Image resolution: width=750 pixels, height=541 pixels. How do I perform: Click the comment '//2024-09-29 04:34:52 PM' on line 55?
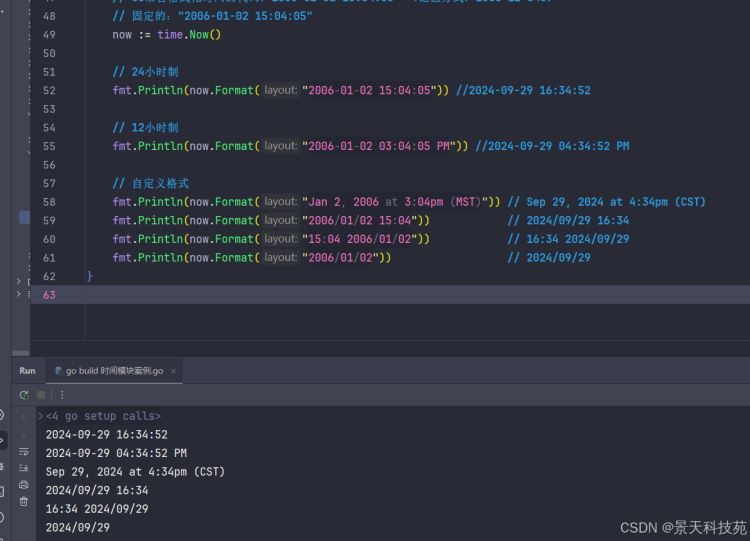552,146
